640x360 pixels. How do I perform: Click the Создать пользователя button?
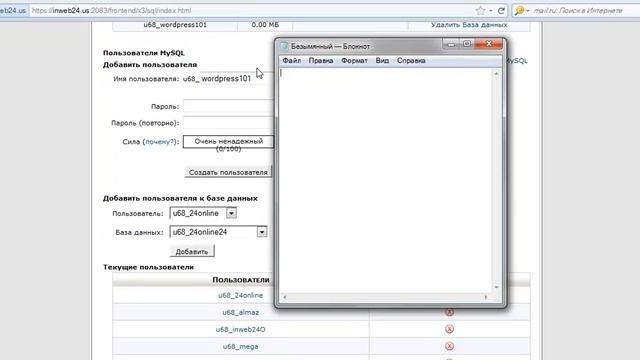228,172
